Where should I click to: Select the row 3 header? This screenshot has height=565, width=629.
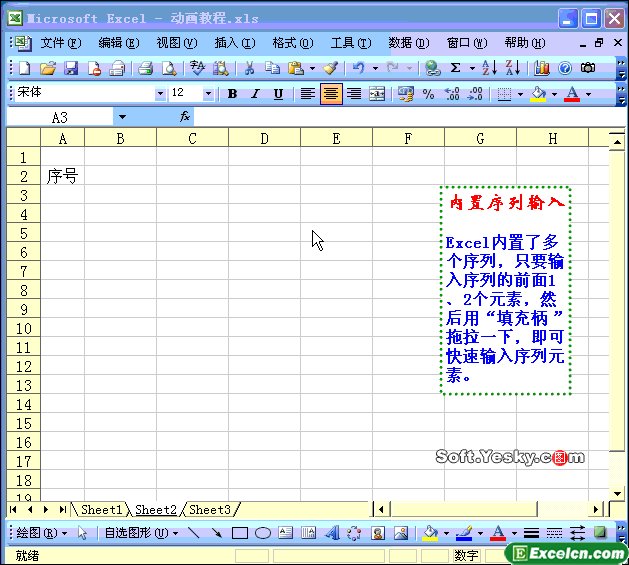click(x=24, y=195)
